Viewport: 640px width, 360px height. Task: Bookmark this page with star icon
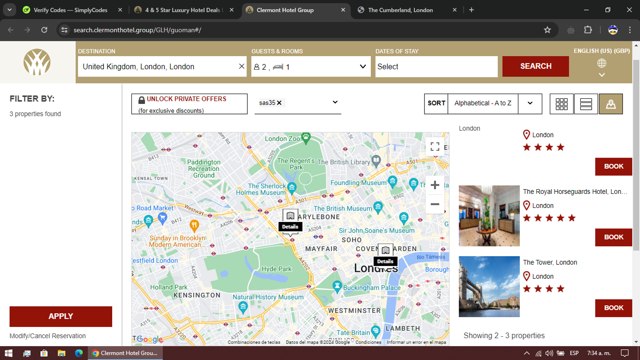(x=547, y=30)
